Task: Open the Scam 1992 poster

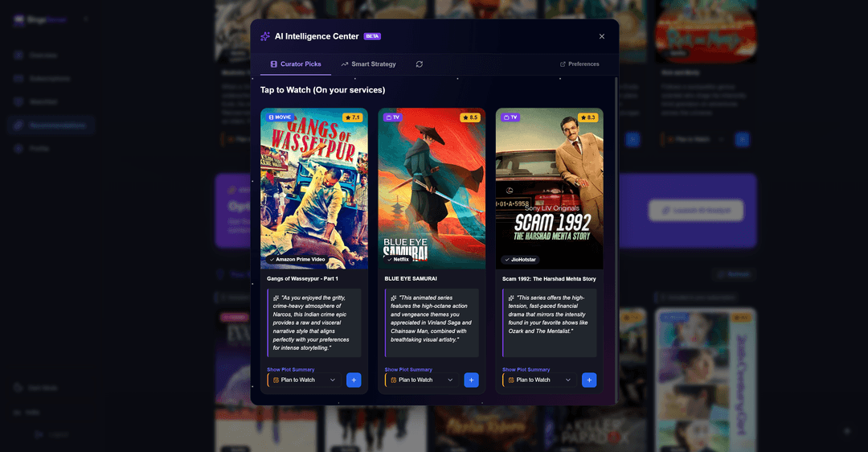Action: pyautogui.click(x=550, y=188)
